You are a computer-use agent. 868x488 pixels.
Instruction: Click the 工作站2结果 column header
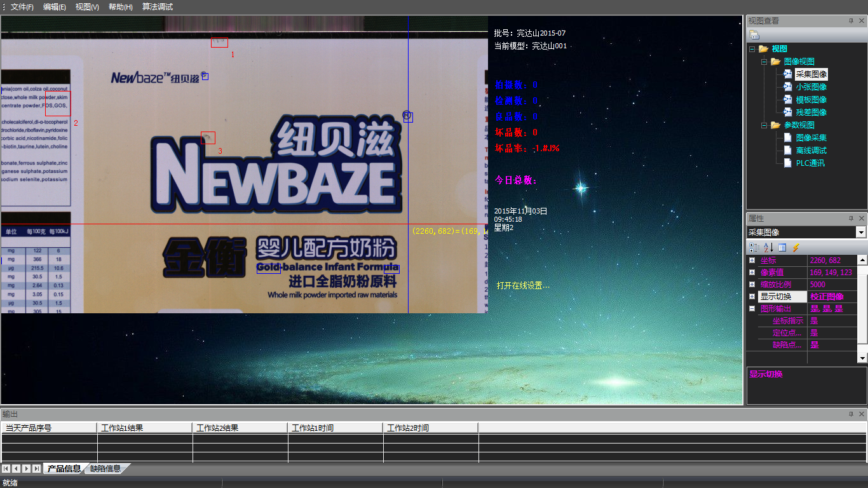point(240,428)
